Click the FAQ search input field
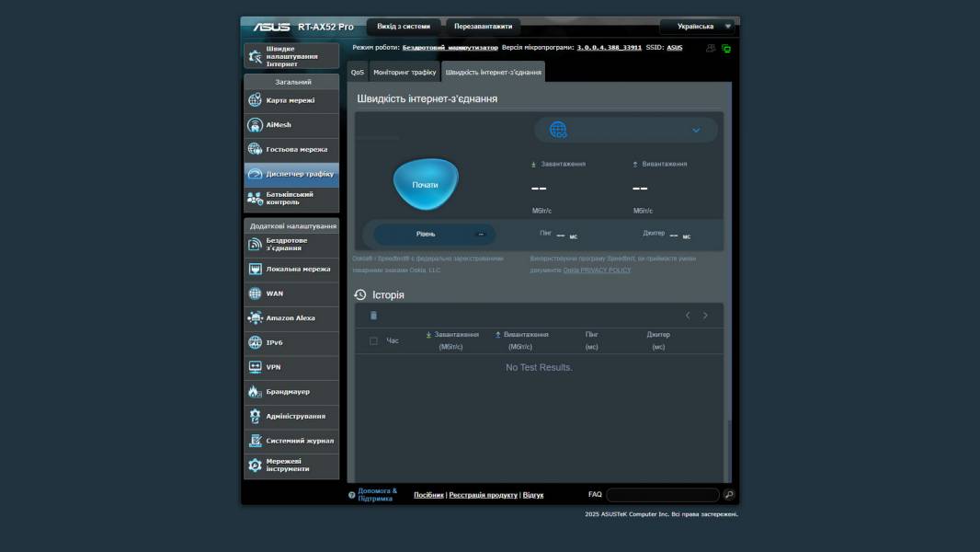 pos(662,495)
